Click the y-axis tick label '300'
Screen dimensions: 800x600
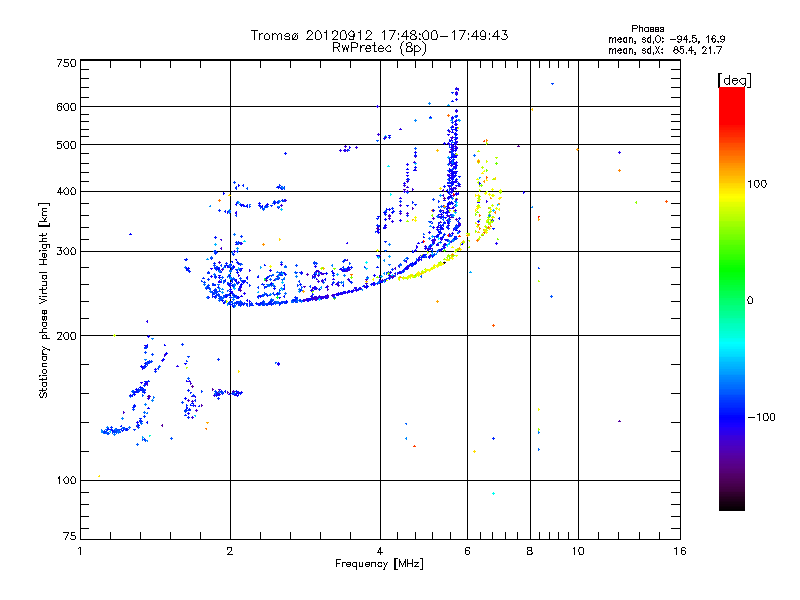(66, 251)
